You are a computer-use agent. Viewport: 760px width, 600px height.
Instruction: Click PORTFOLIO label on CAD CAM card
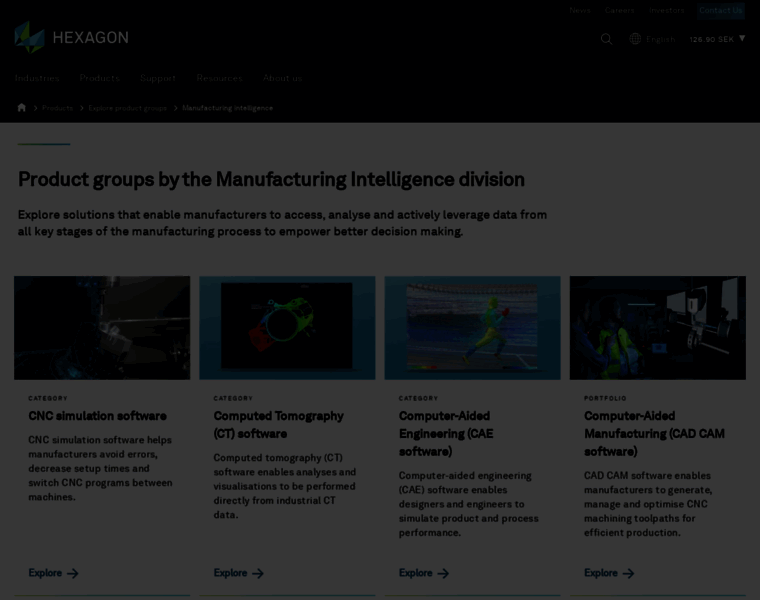605,398
